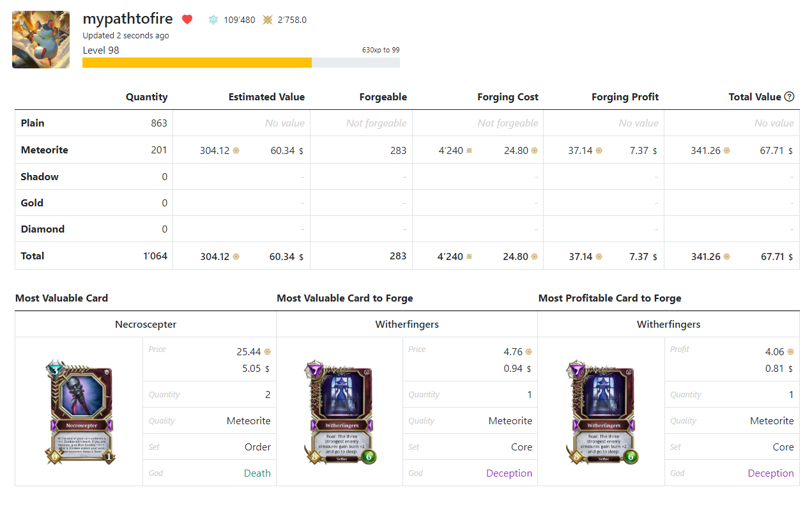Click the mypathtofire username heading

pyautogui.click(x=128, y=19)
